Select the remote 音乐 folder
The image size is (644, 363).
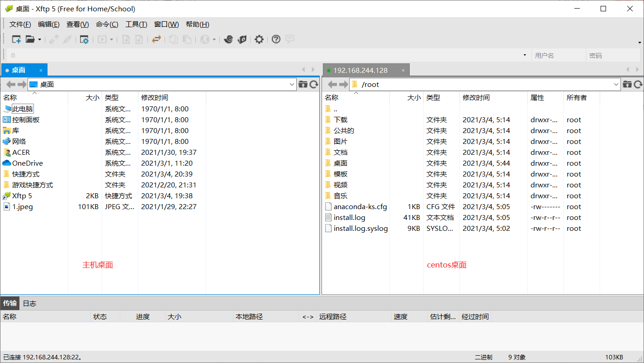pyautogui.click(x=341, y=196)
